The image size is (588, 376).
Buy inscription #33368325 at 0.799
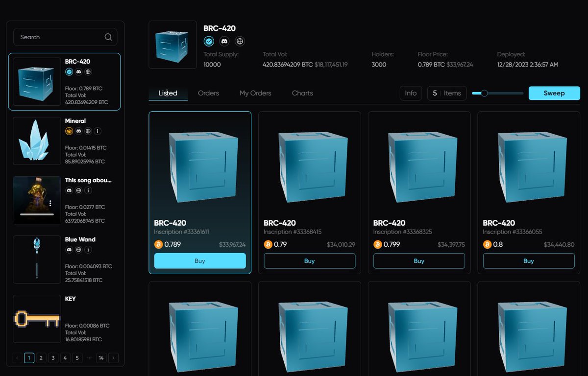(419, 261)
